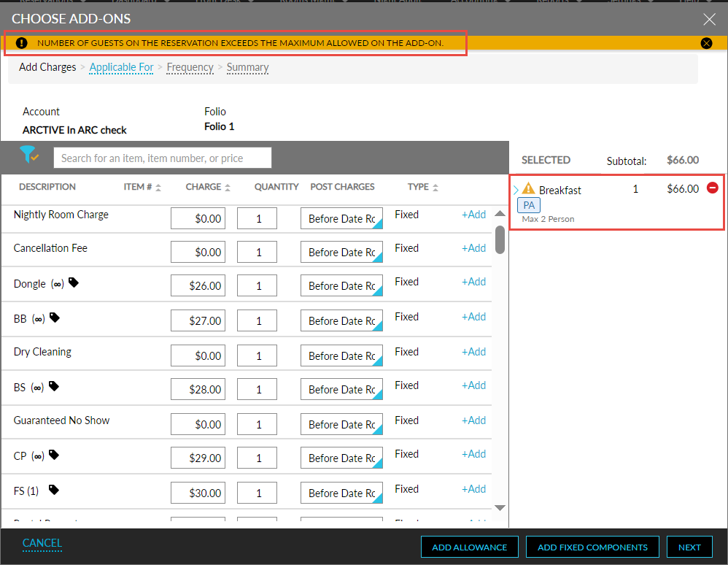This screenshot has height=565, width=728.
Task: Dismiss the warning banner with its X icon
Action: coord(706,43)
